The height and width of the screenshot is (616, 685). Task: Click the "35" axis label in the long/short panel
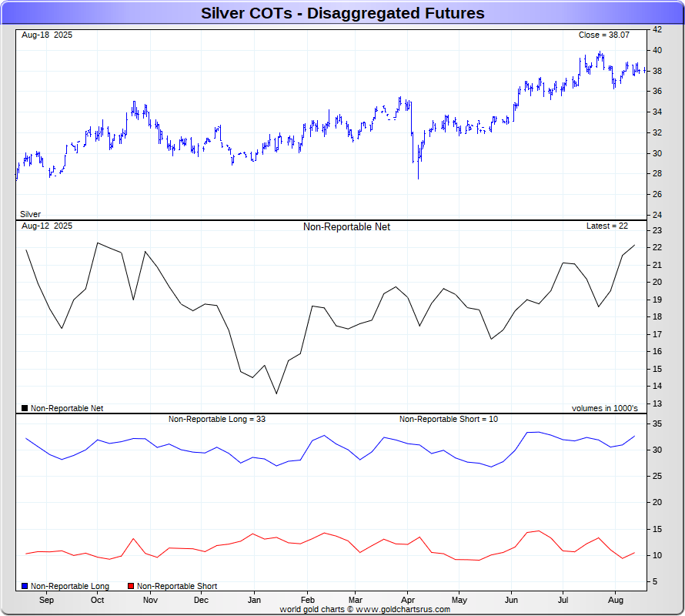point(657,423)
